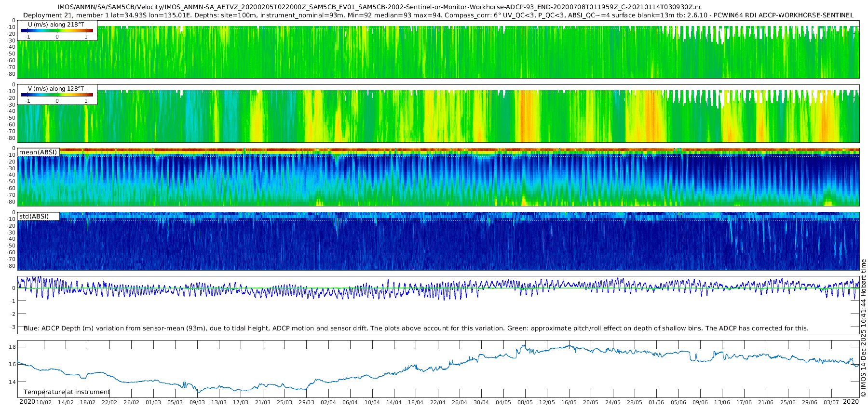Select the 02/04 date tick
Viewport: 868px width, 410px height.
tap(328, 402)
